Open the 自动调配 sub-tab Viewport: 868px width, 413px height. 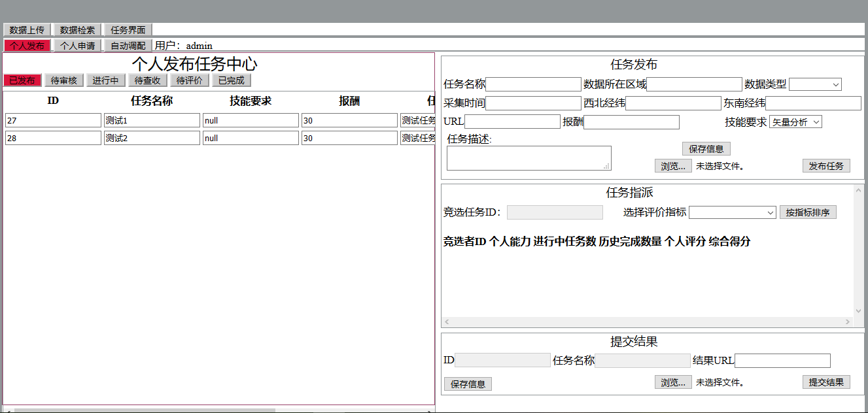pos(128,46)
